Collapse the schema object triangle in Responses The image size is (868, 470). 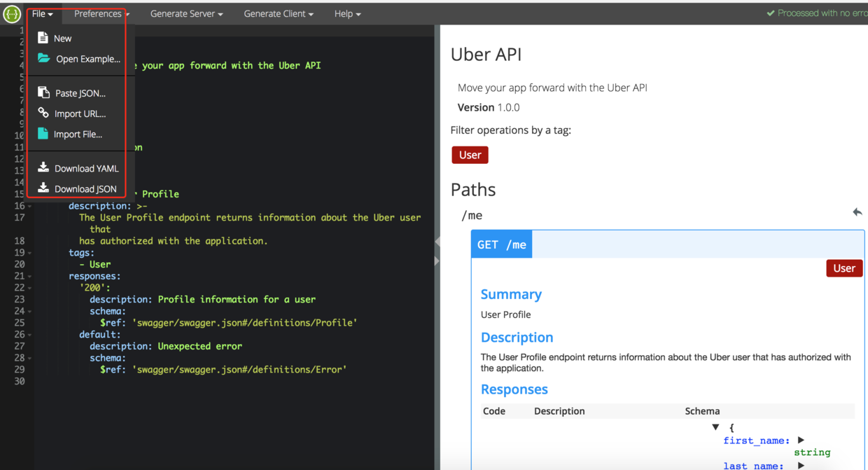click(x=715, y=427)
